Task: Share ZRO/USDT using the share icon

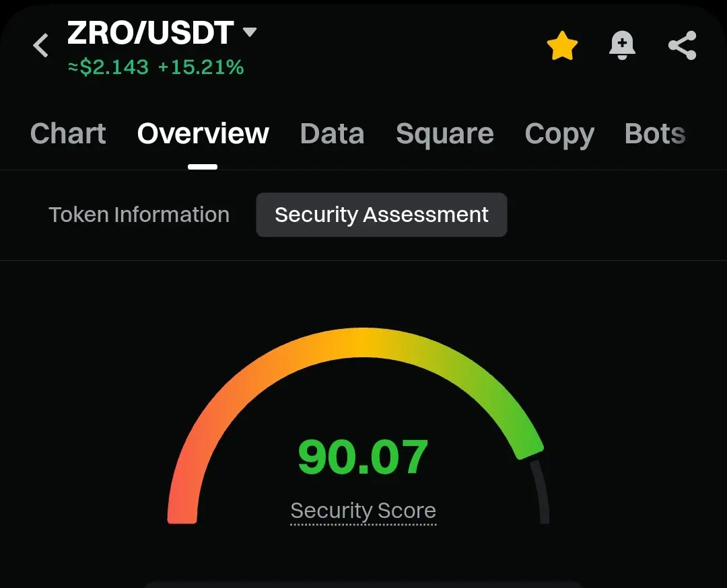Action: pos(682,45)
